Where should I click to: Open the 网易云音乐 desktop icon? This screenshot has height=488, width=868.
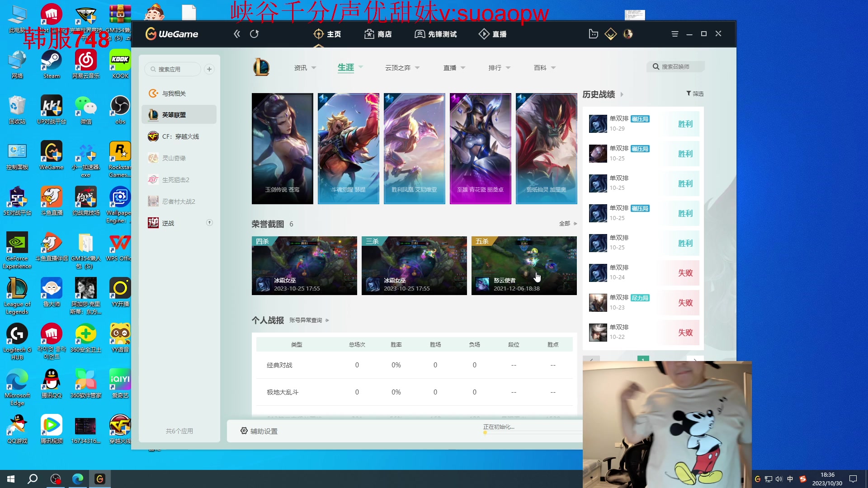point(86,64)
